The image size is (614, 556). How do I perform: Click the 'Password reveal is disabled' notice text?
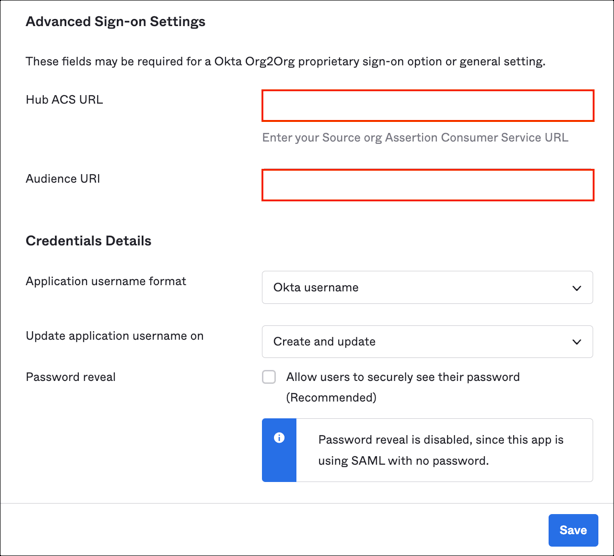440,450
